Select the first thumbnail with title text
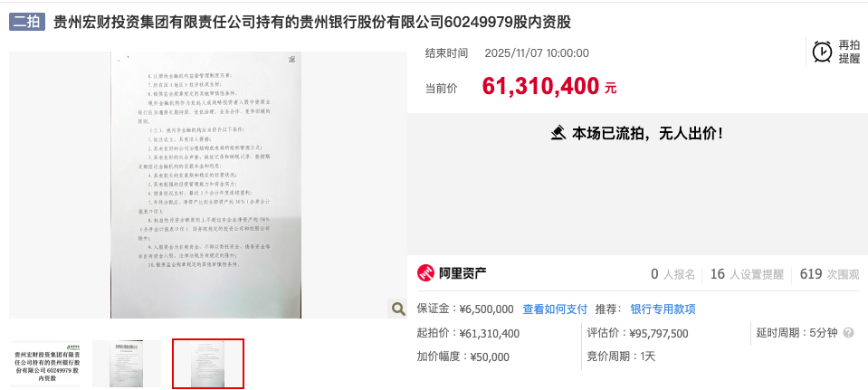 point(45,364)
